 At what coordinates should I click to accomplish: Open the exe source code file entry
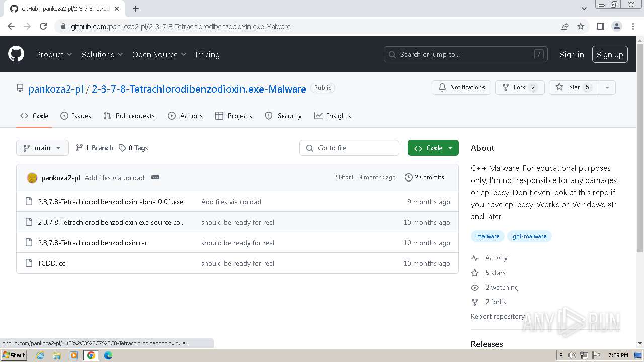(111, 222)
